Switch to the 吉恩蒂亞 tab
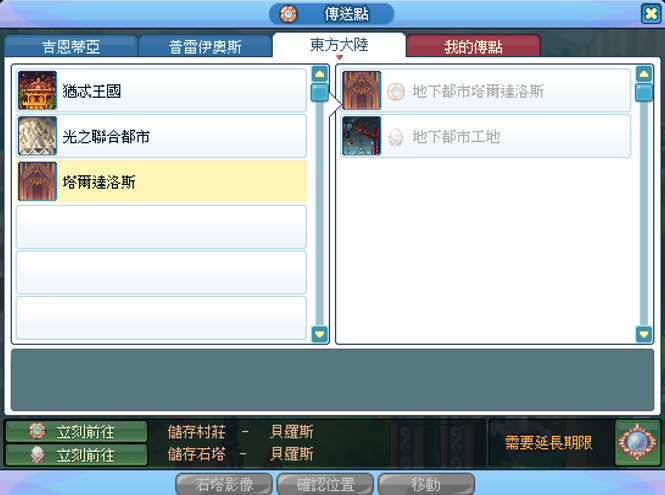Image resolution: width=665 pixels, height=495 pixels. [71, 46]
